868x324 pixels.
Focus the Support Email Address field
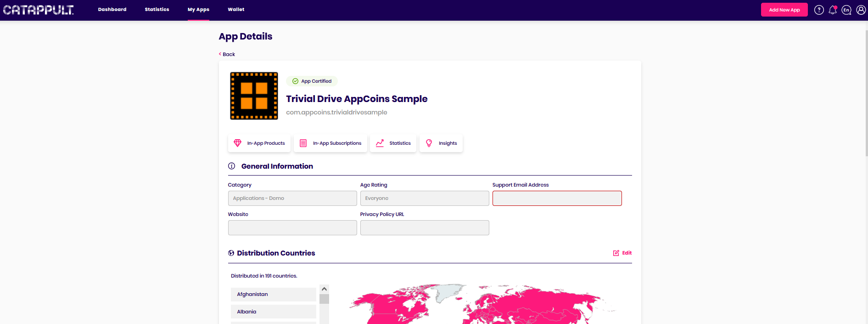coord(557,198)
